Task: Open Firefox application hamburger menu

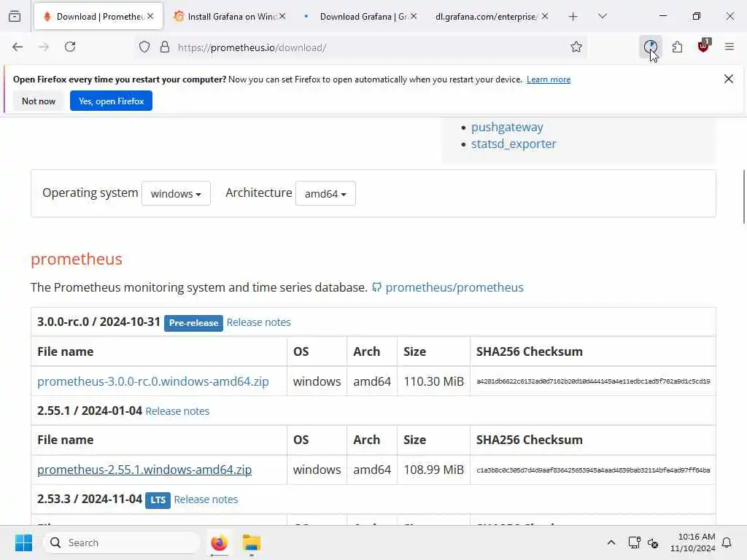Action: 729,47
